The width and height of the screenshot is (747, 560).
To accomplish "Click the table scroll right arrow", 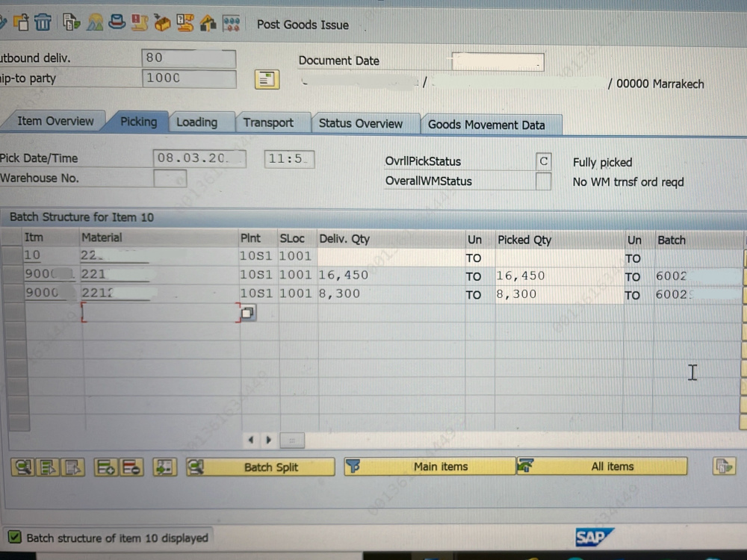I will (268, 440).
